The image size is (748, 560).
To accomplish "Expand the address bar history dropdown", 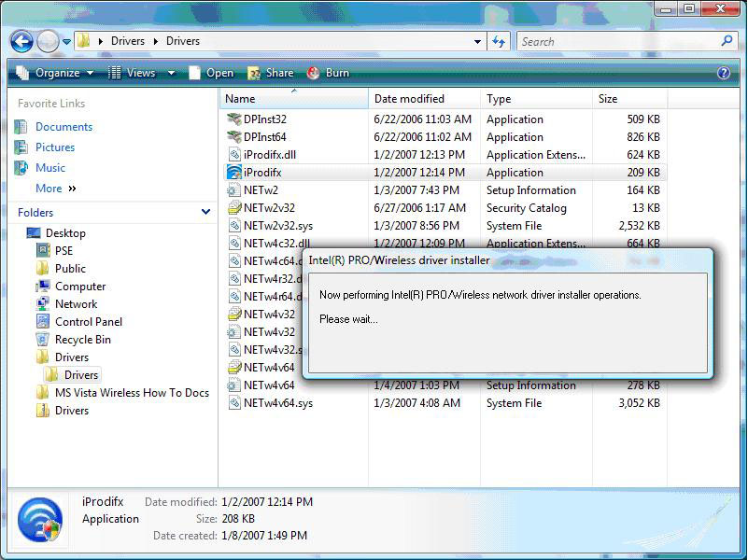I will 477,42.
